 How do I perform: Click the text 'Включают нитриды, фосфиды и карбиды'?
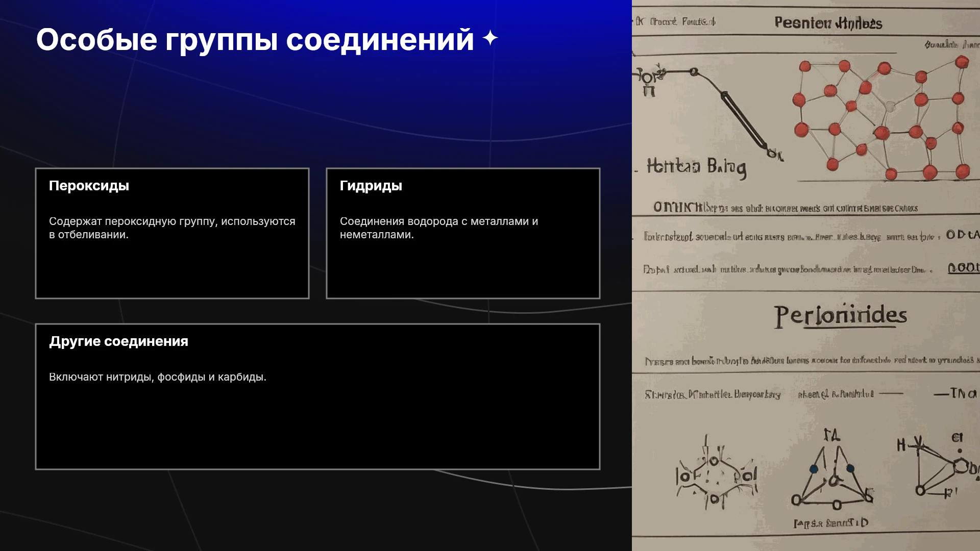click(x=158, y=377)
